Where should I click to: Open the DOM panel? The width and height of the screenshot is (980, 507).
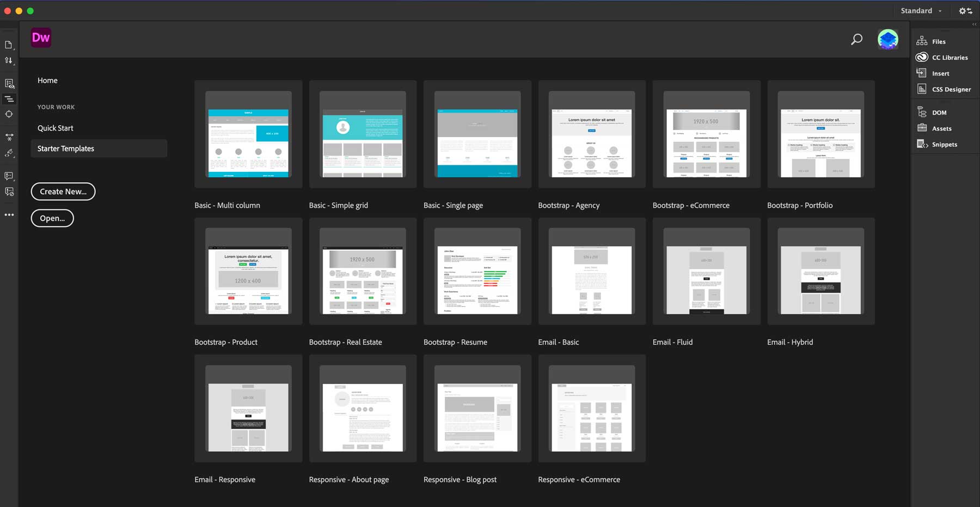point(939,112)
